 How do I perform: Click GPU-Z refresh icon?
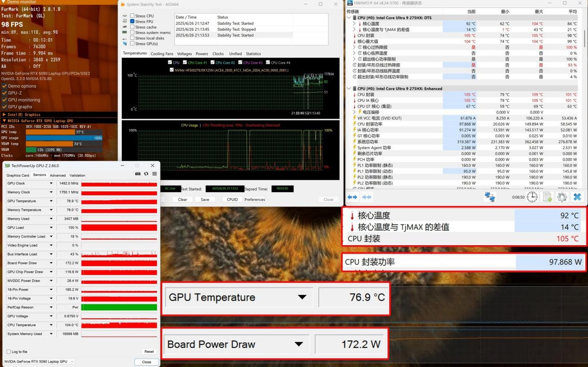tap(145, 174)
